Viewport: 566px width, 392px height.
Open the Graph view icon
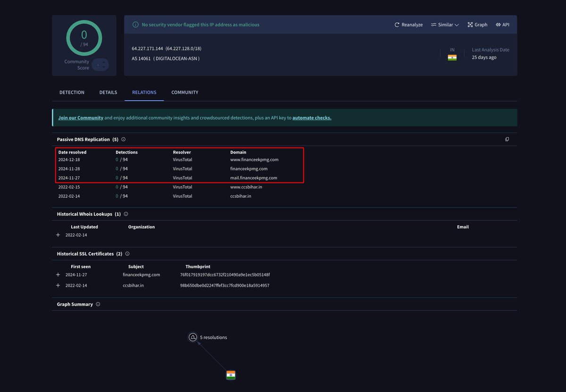click(x=469, y=24)
